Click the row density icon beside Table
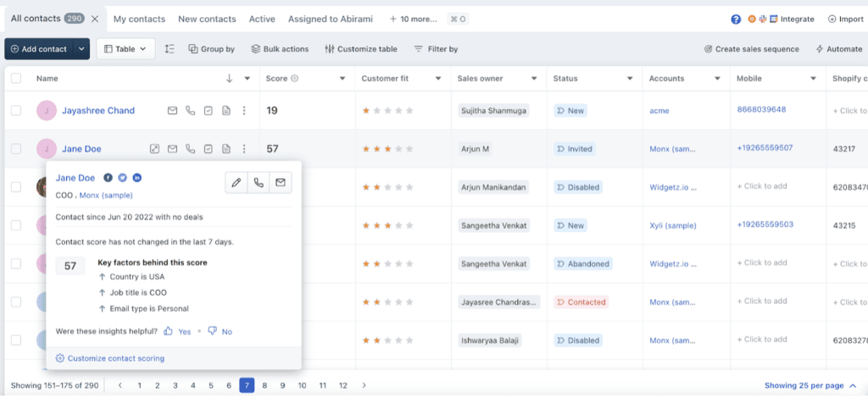 (x=170, y=49)
